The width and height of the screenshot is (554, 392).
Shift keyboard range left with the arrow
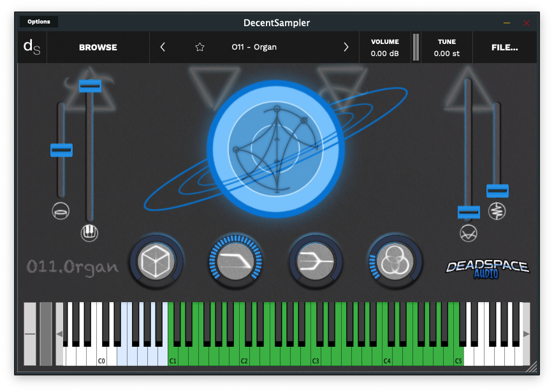[59, 334]
